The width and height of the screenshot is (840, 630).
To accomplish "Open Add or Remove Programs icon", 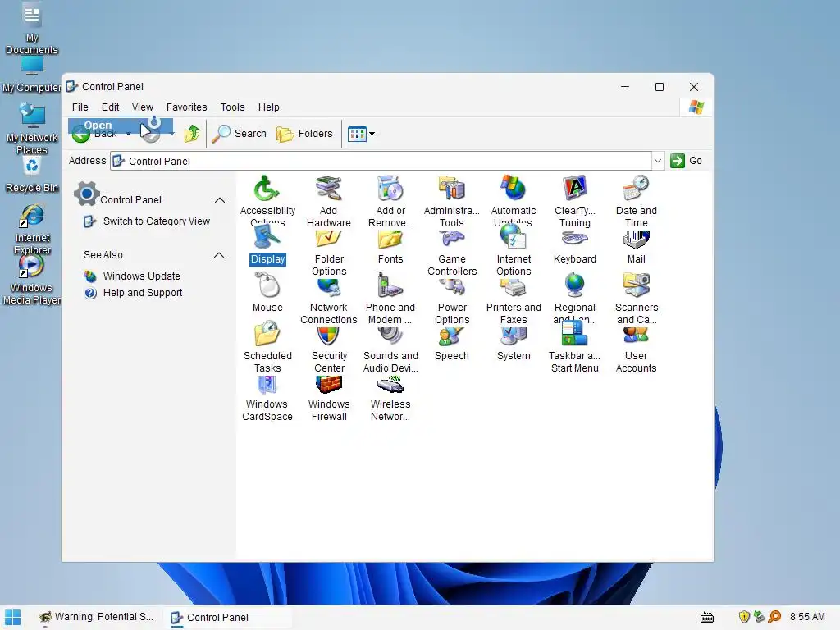I will 390,189.
